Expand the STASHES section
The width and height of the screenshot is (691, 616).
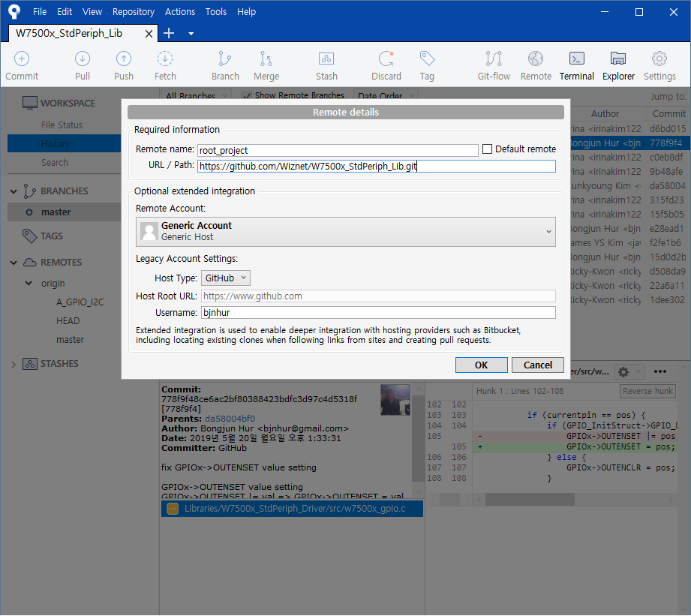click(14, 365)
